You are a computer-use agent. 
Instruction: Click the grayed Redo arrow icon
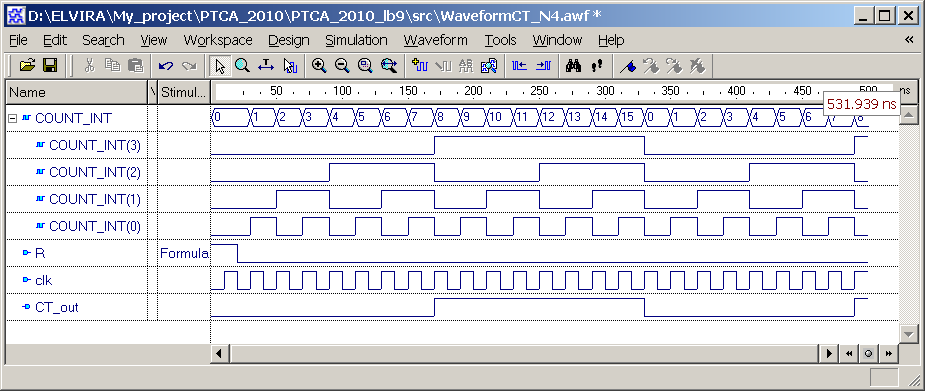[189, 65]
